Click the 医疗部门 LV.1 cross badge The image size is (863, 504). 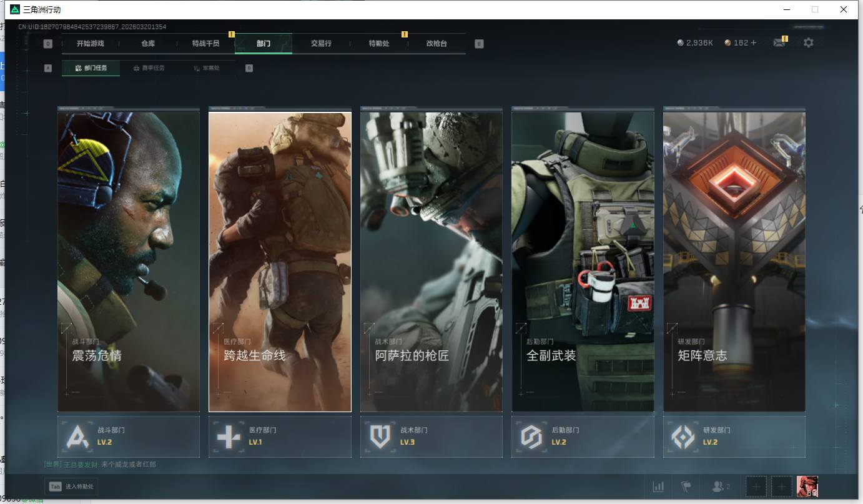[x=279, y=437]
